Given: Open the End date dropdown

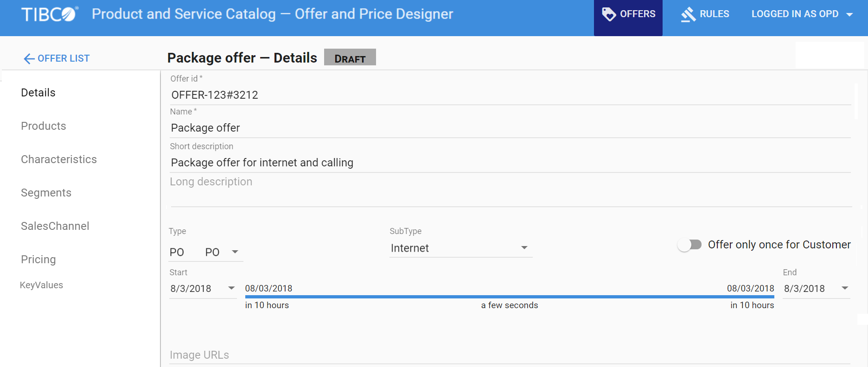Looking at the screenshot, I should tap(845, 288).
